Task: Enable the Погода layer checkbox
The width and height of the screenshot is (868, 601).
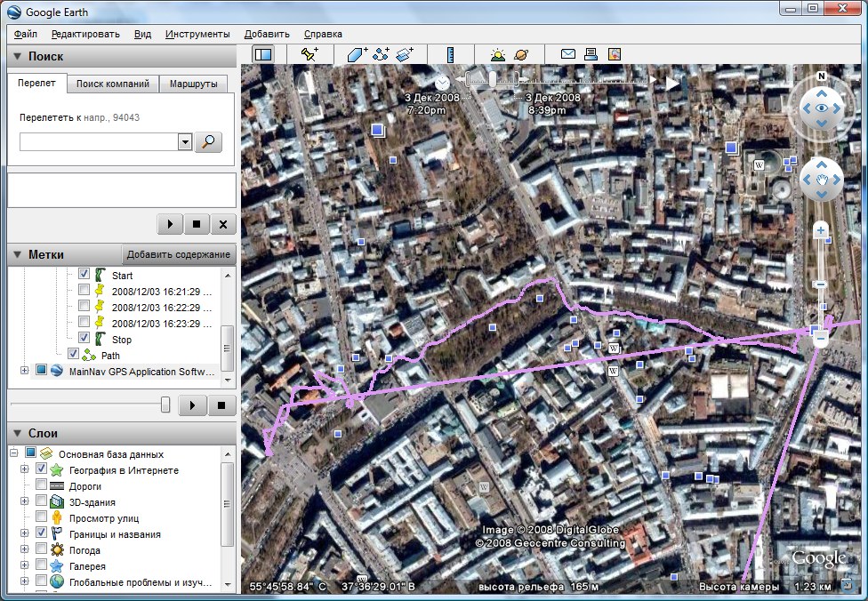Action: coord(41,549)
